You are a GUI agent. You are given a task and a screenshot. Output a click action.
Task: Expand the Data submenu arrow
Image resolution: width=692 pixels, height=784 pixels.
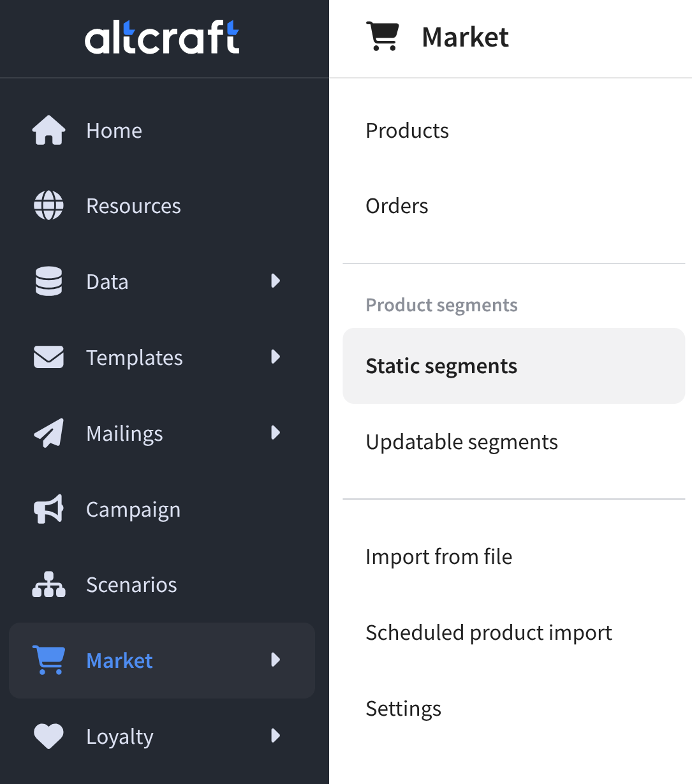click(x=276, y=281)
